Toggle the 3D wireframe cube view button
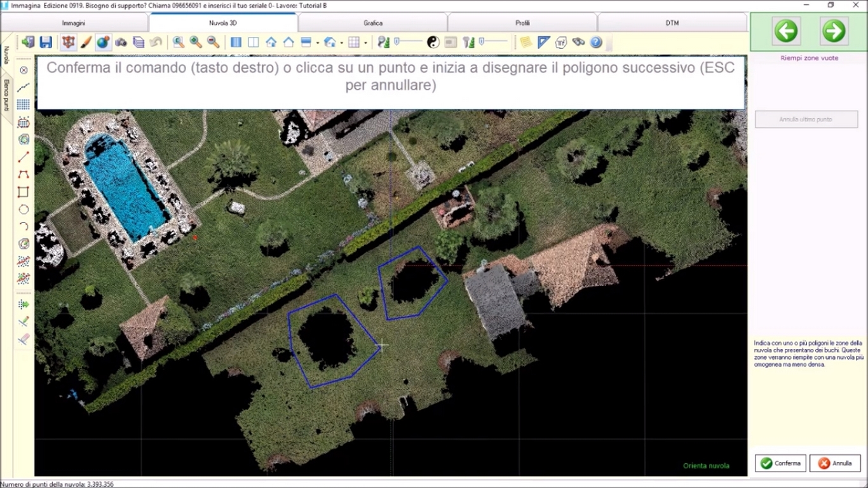The width and height of the screenshot is (868, 488). coord(69,43)
